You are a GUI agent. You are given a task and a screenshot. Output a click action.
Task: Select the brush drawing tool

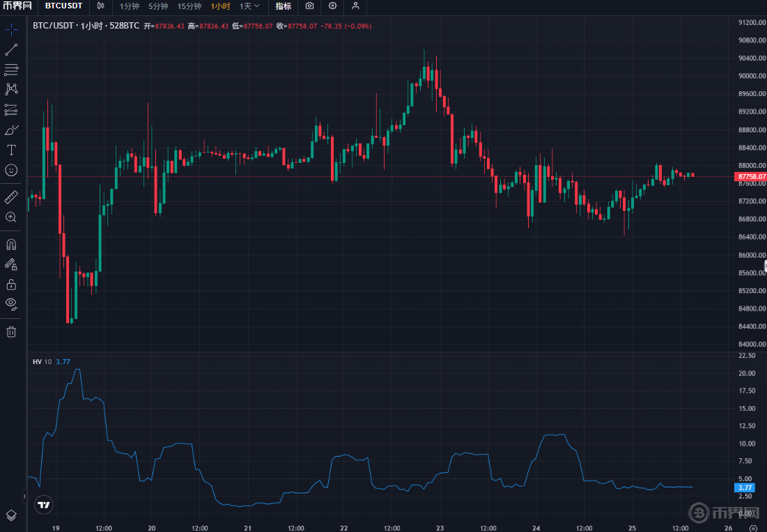tap(11, 130)
